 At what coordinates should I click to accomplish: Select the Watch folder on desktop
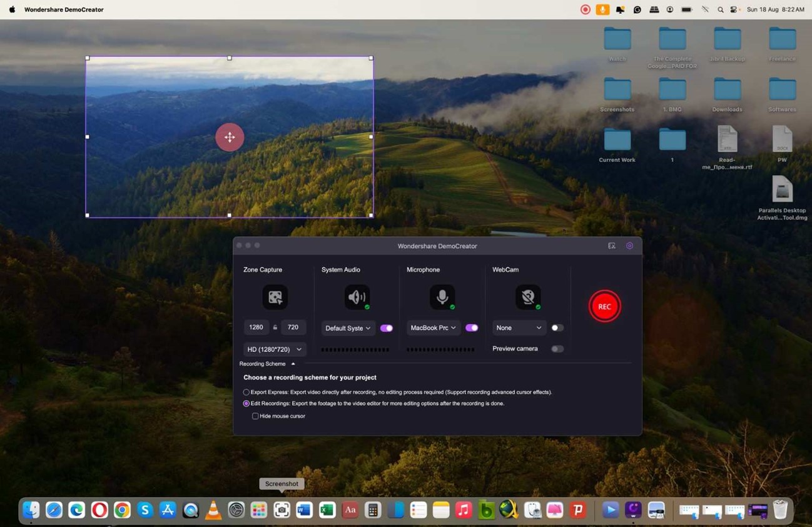coord(617,44)
